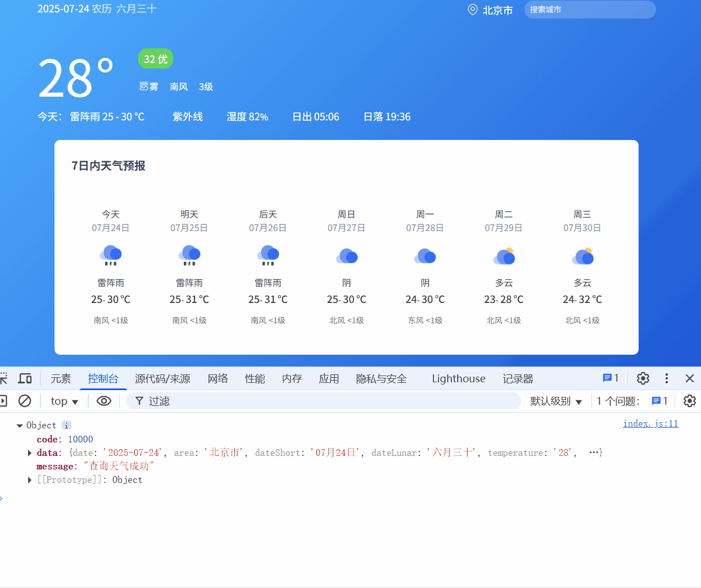Image resolution: width=701 pixels, height=588 pixels.
Task: Open the top context dropdown
Action: [64, 401]
